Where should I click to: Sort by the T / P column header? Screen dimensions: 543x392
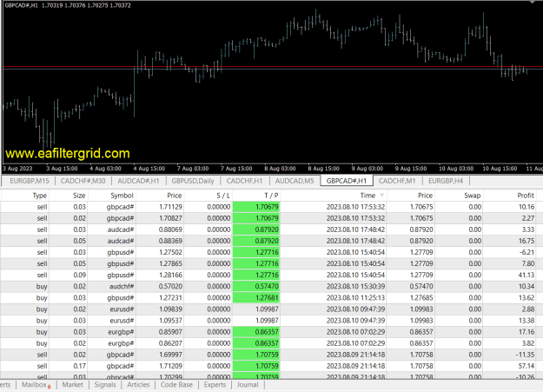tap(271, 196)
